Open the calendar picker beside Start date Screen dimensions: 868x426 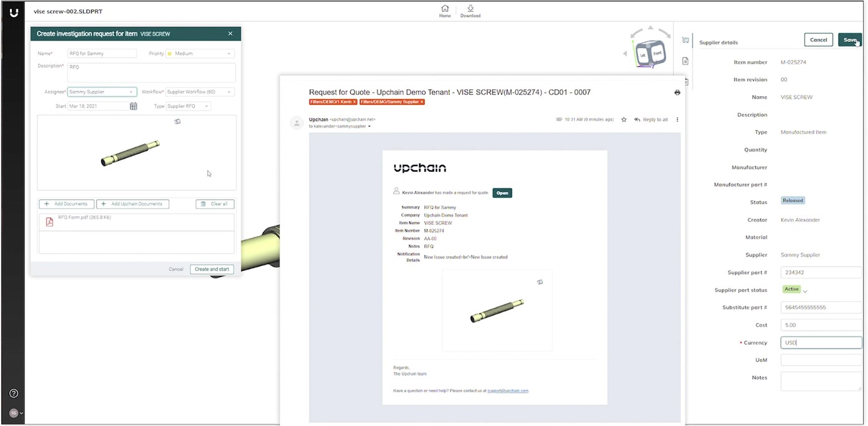(x=134, y=106)
